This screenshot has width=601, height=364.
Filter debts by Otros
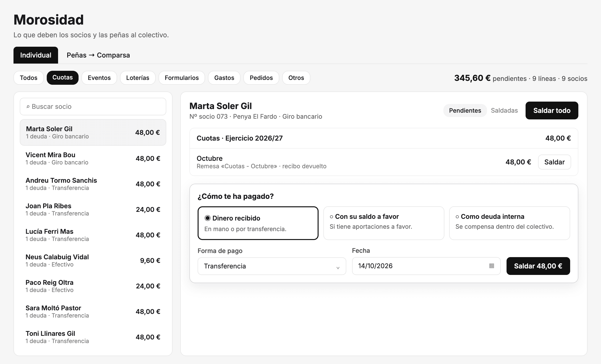296,78
